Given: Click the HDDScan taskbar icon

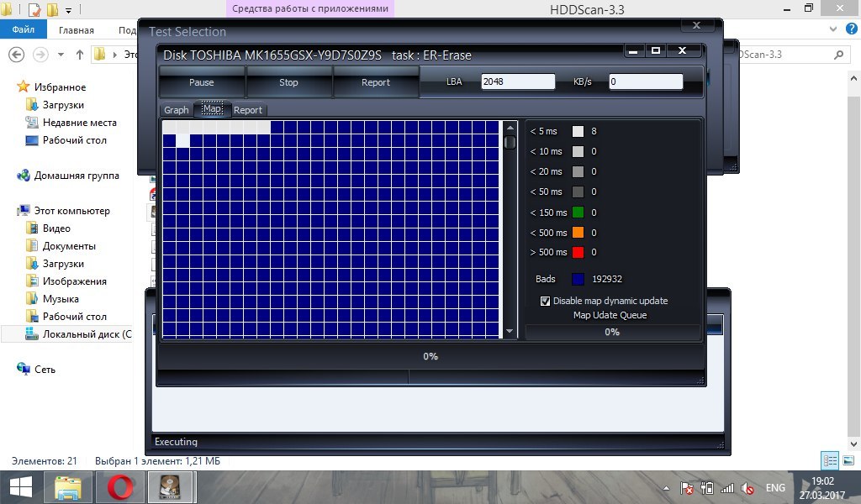Looking at the screenshot, I should coord(169,487).
